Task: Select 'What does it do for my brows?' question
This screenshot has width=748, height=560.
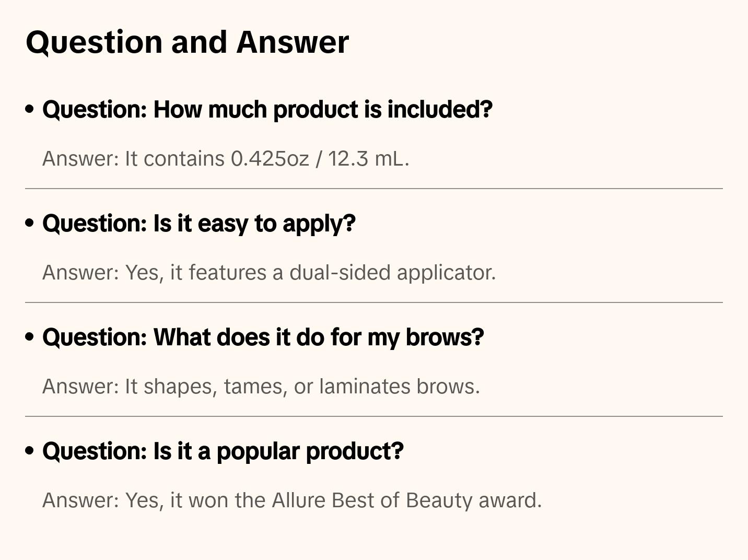Action: click(x=263, y=337)
